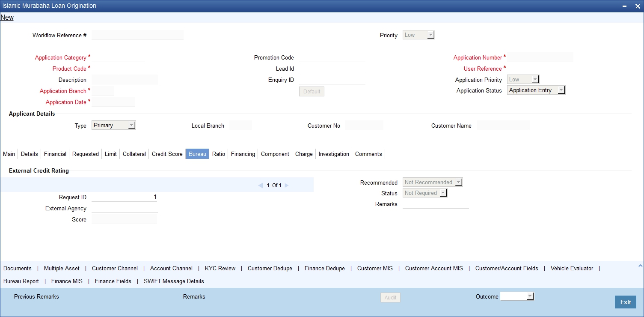Image resolution: width=644 pixels, height=317 pixels.
Task: Switch to the Comments tab
Action: (x=368, y=154)
